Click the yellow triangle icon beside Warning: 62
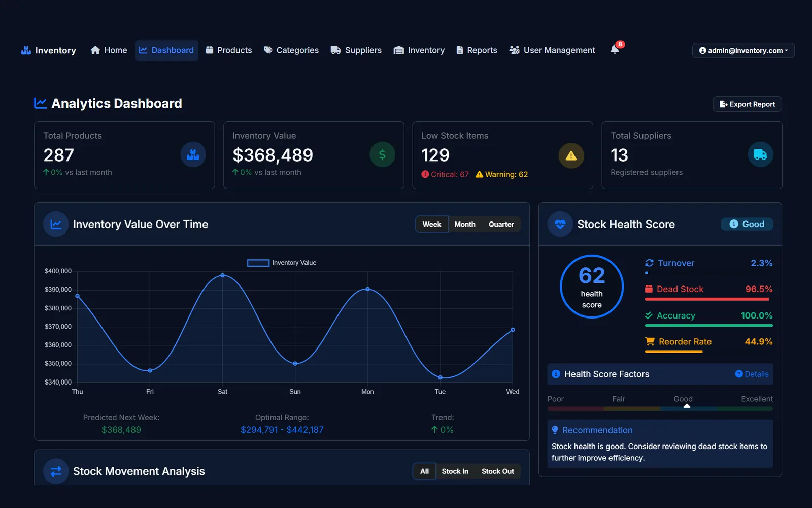The height and width of the screenshot is (508, 812). [x=479, y=174]
